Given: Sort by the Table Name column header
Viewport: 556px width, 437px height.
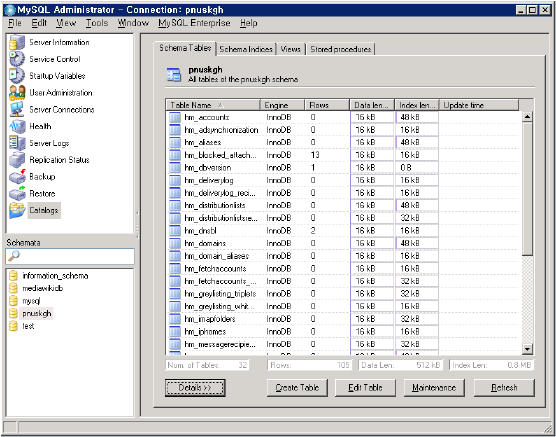Looking at the screenshot, I should point(213,105).
